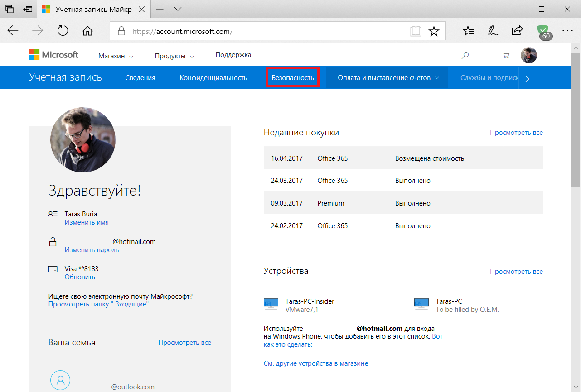This screenshot has width=581, height=392.
Task: Open the Сведения tab
Action: click(140, 78)
